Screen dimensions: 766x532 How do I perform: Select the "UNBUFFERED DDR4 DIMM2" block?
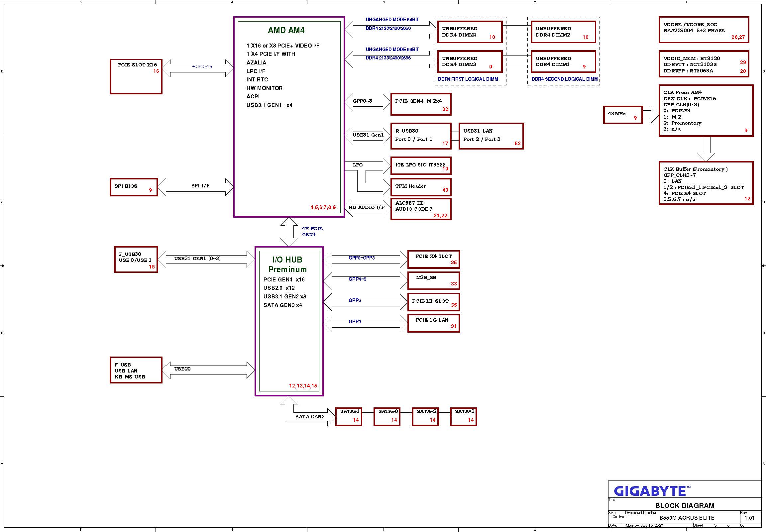[x=563, y=32]
